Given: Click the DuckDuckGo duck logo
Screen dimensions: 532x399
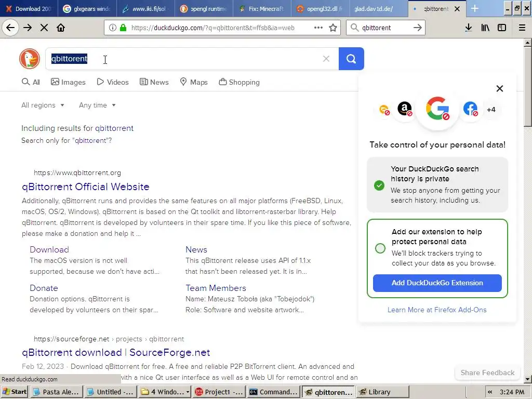Looking at the screenshot, I should pyautogui.click(x=30, y=59).
